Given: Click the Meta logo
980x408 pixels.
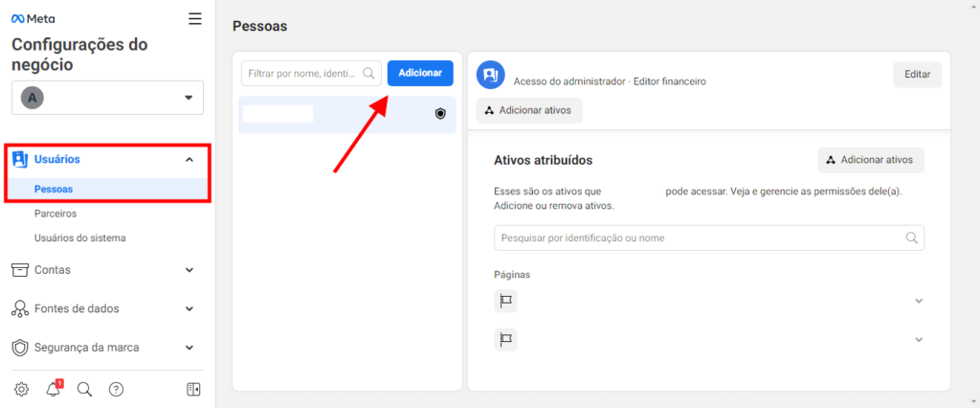Looking at the screenshot, I should (x=33, y=19).
